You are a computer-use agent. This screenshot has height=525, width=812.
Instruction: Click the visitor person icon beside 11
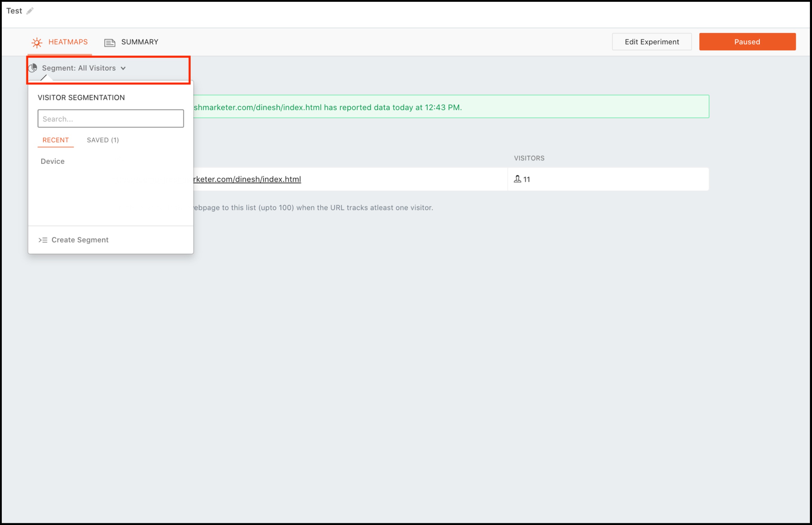517,179
